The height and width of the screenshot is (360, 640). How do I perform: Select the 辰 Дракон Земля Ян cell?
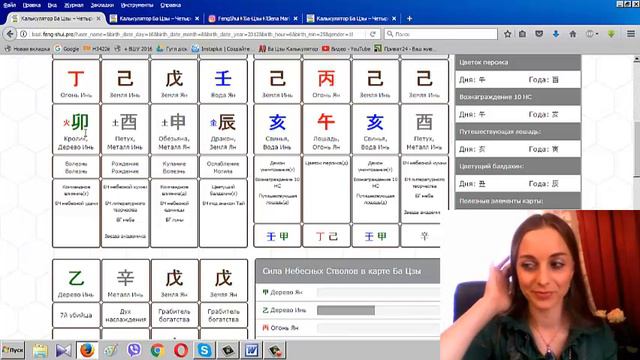point(223,129)
